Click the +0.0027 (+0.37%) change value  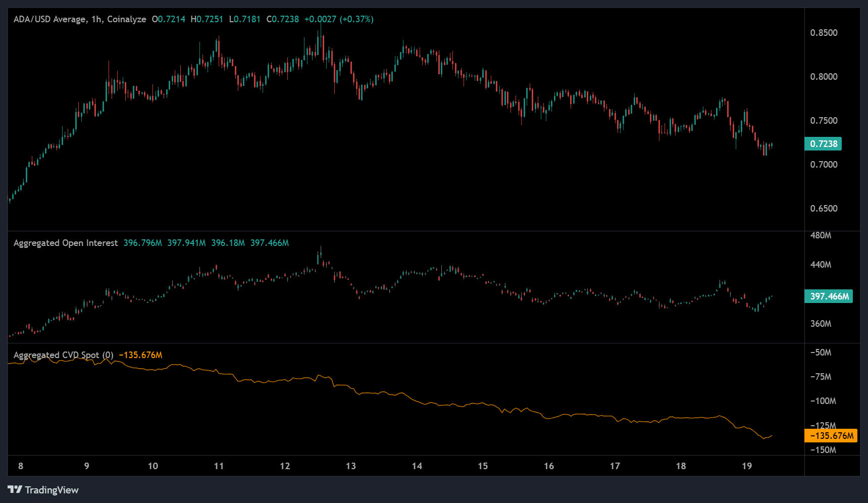coord(339,19)
